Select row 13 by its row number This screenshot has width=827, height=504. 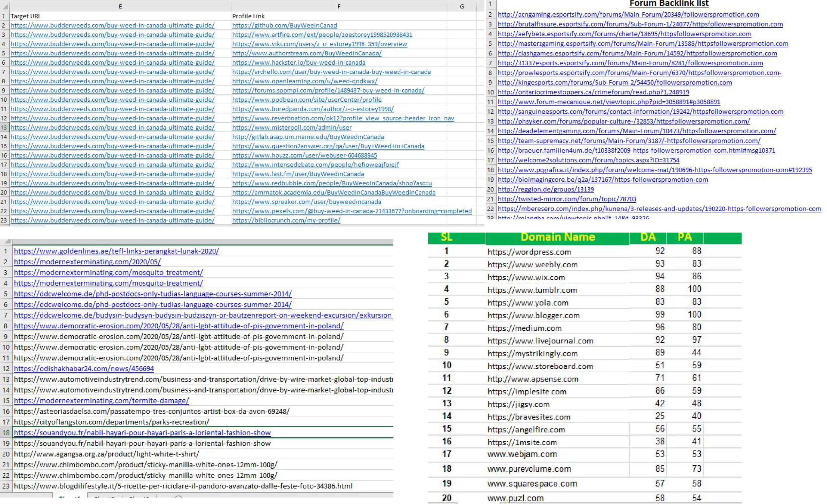(x=4, y=128)
